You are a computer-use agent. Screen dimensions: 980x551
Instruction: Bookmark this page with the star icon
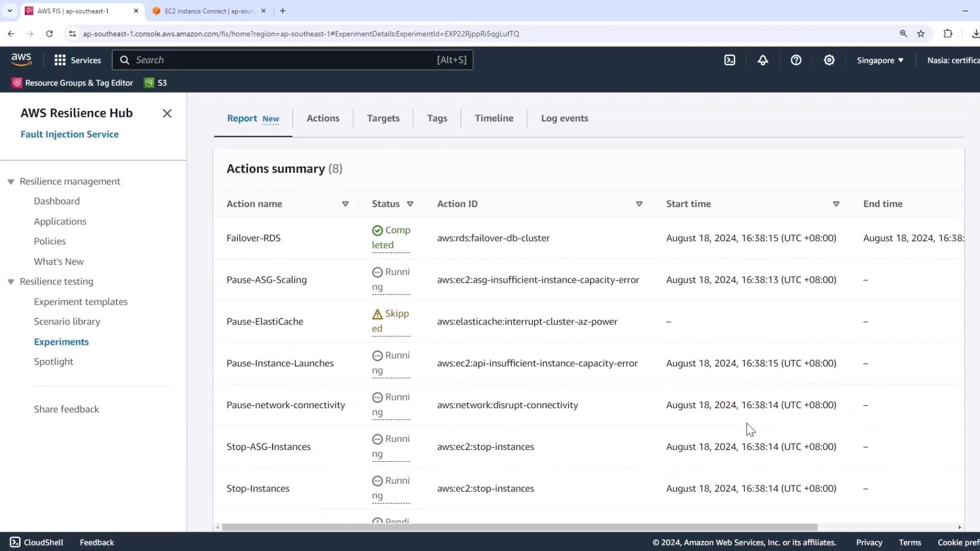pos(921,34)
